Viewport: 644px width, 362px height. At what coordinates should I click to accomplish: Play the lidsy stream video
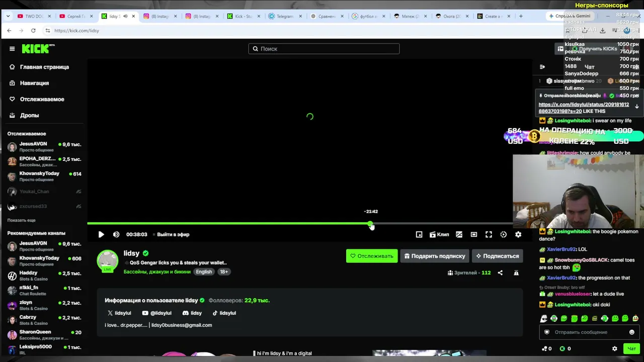point(101,234)
